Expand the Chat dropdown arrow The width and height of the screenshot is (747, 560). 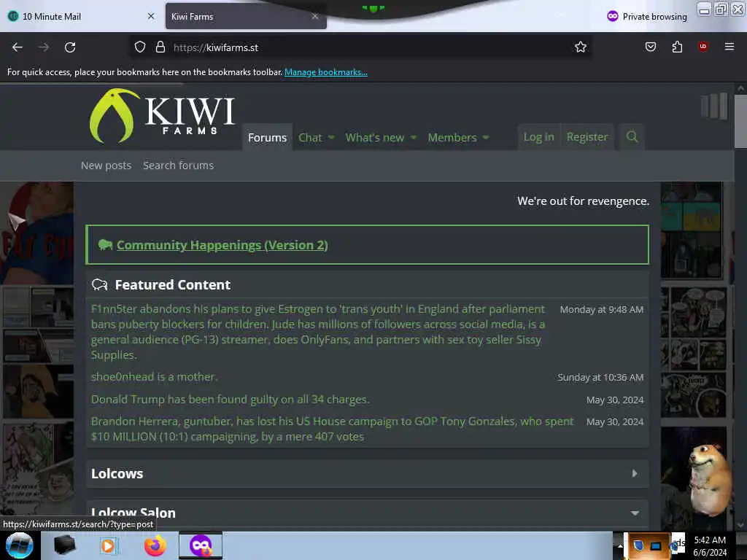[331, 138]
